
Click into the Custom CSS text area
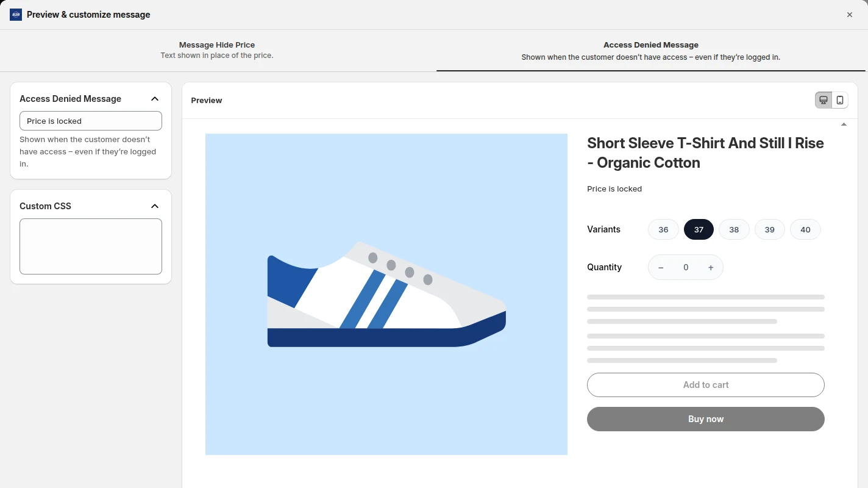tap(91, 246)
